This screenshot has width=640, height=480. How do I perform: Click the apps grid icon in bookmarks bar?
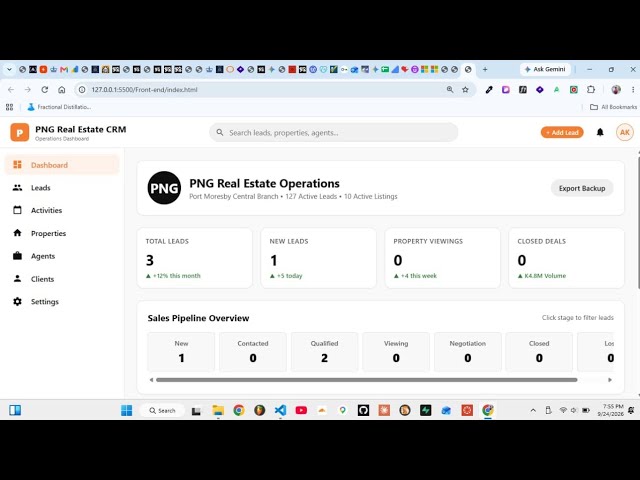(x=9, y=107)
